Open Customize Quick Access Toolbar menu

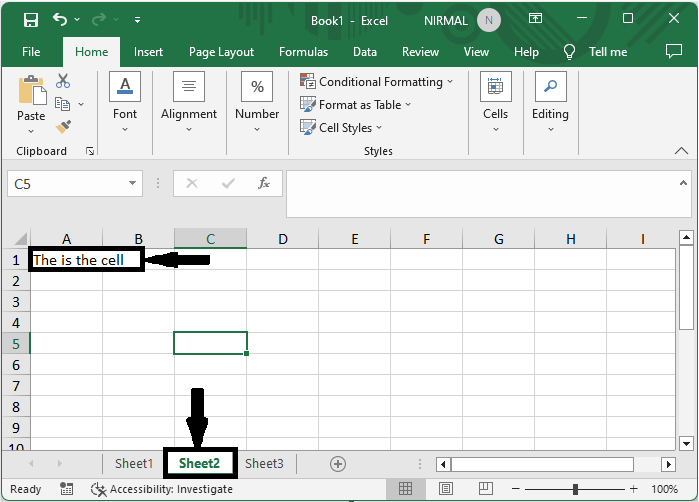[x=137, y=20]
